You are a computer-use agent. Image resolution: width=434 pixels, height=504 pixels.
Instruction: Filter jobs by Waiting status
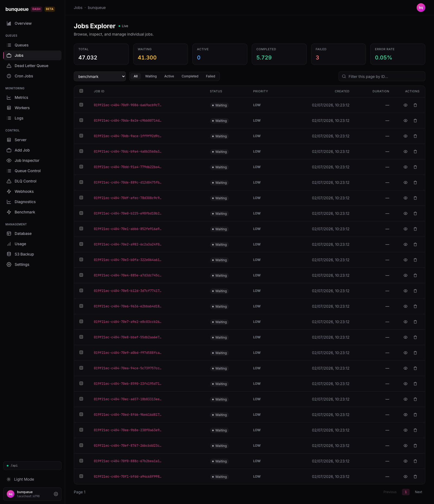pos(151,76)
